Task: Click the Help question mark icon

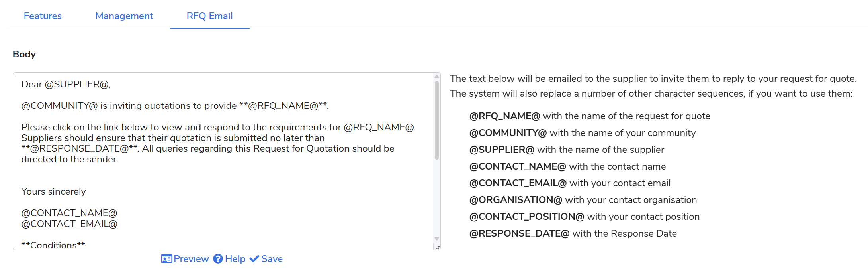Action: [x=218, y=259]
